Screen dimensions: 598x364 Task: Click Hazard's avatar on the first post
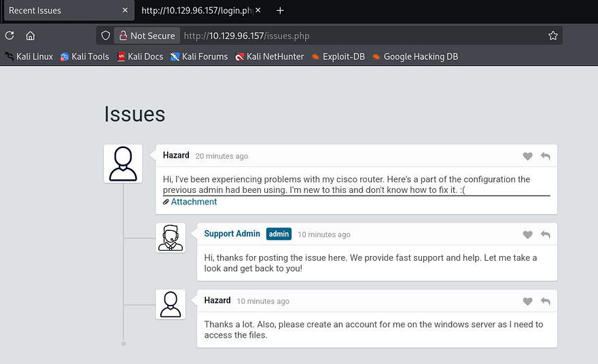pos(123,164)
